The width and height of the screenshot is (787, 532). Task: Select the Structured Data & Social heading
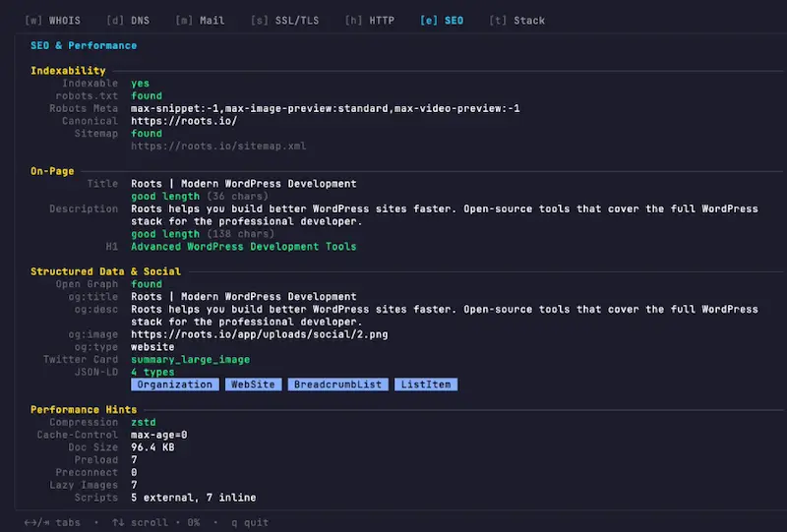(105, 271)
